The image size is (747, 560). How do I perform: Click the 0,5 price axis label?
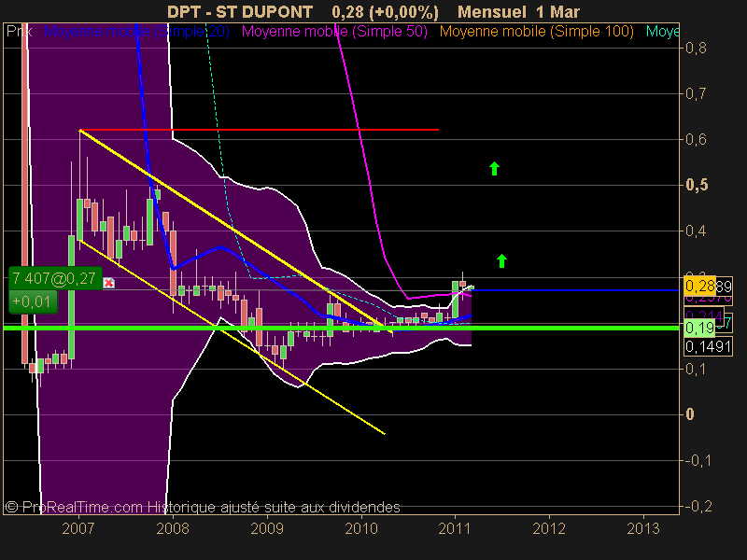tap(697, 185)
